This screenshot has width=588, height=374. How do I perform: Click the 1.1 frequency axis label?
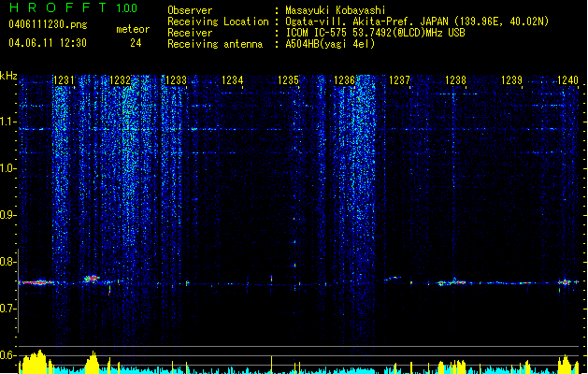click(x=7, y=122)
